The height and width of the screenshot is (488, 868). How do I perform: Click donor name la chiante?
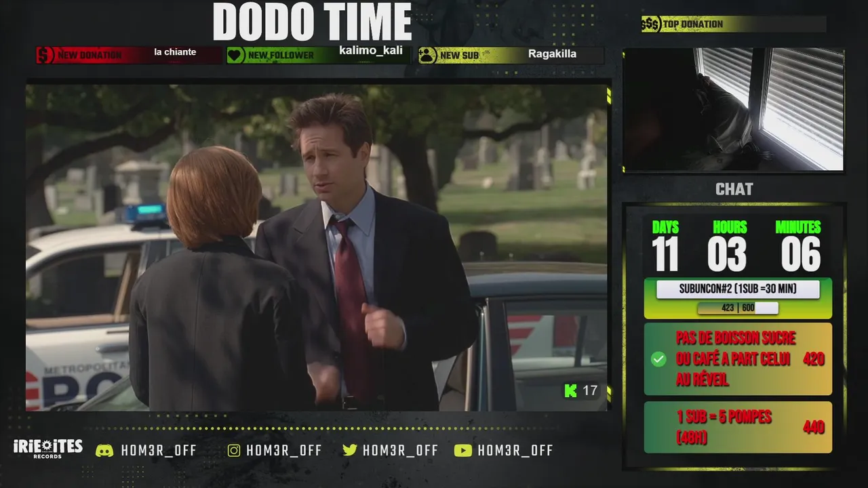tap(175, 52)
